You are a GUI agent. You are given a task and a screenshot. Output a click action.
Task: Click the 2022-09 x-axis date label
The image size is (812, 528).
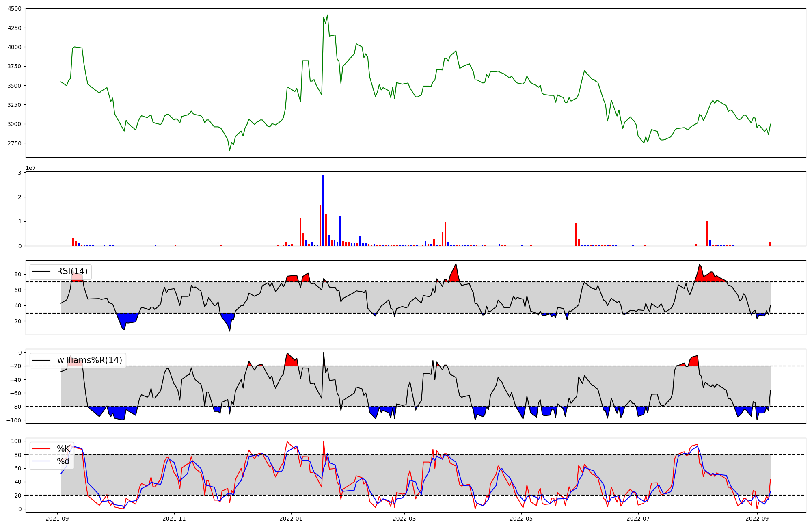click(757, 519)
